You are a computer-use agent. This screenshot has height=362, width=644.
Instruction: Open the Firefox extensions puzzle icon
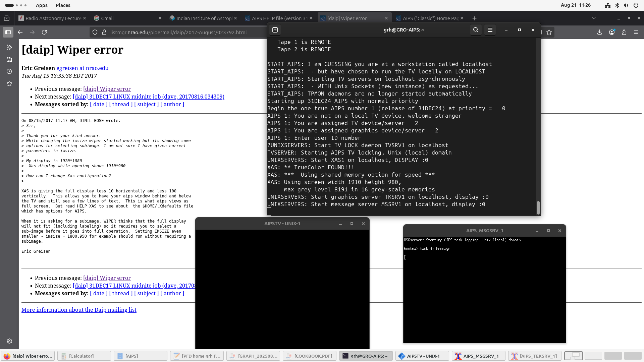click(x=624, y=32)
